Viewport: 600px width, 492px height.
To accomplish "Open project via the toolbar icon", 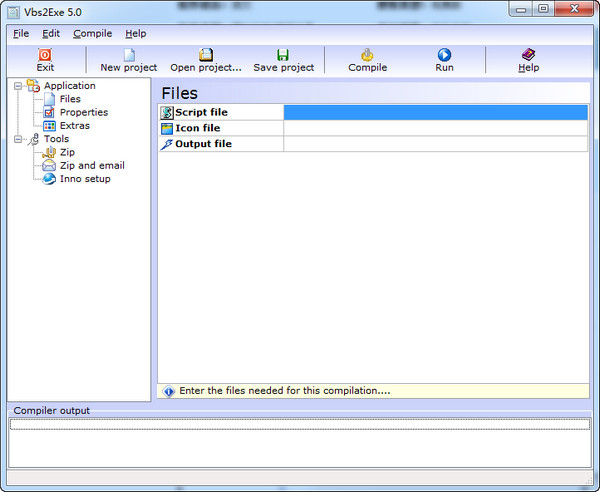I will [206, 55].
